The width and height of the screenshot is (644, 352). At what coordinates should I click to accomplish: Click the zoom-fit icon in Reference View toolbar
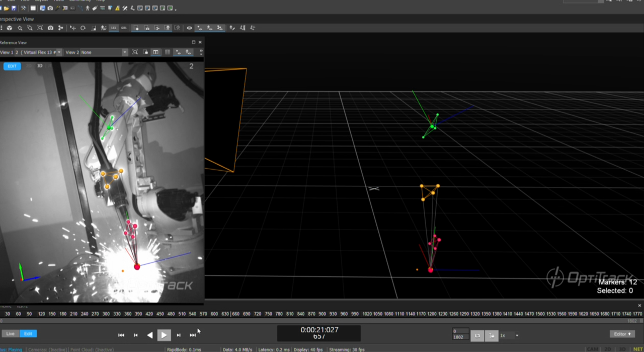point(135,52)
